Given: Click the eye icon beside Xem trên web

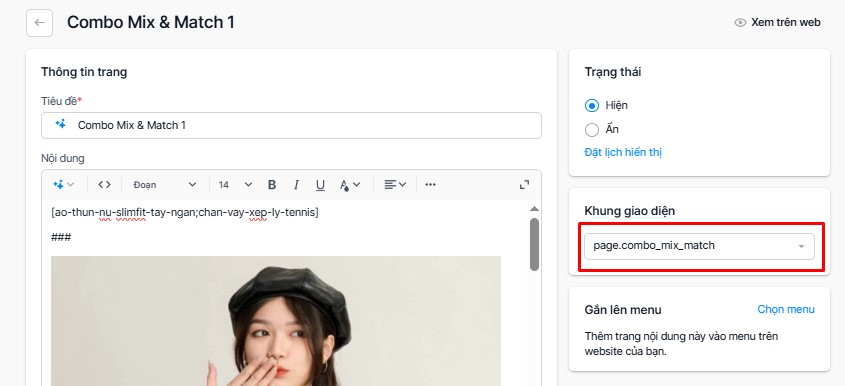Looking at the screenshot, I should click(740, 23).
